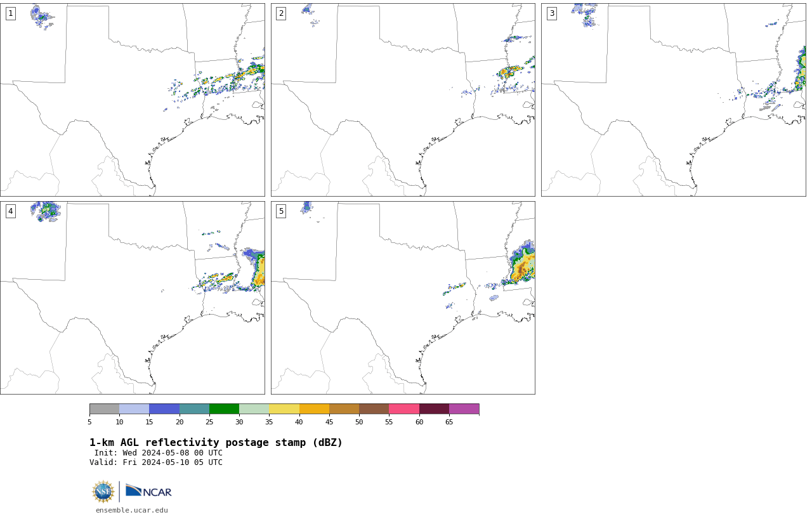Click the colorbar tick label 15
The image size is (812, 517).
coord(149,422)
